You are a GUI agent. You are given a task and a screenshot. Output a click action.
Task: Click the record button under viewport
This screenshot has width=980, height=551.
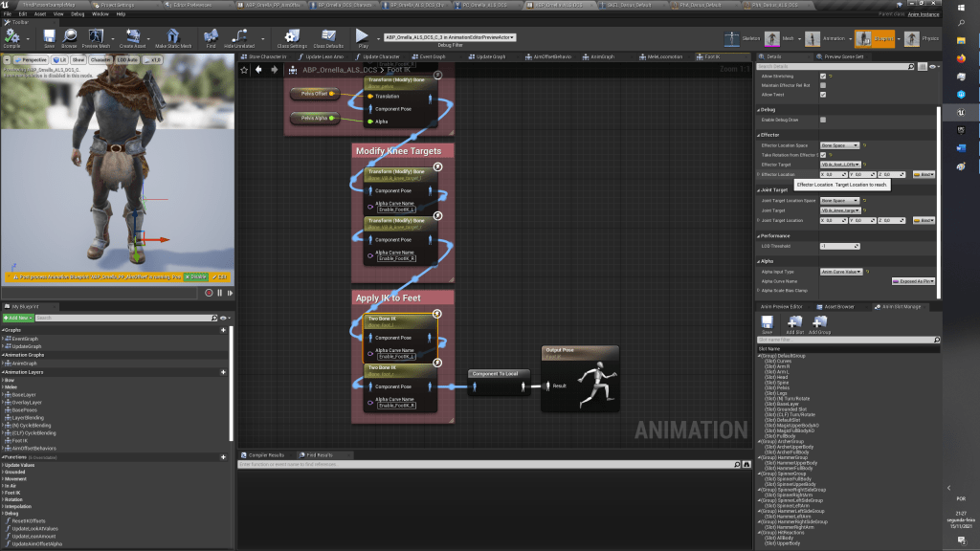click(209, 293)
